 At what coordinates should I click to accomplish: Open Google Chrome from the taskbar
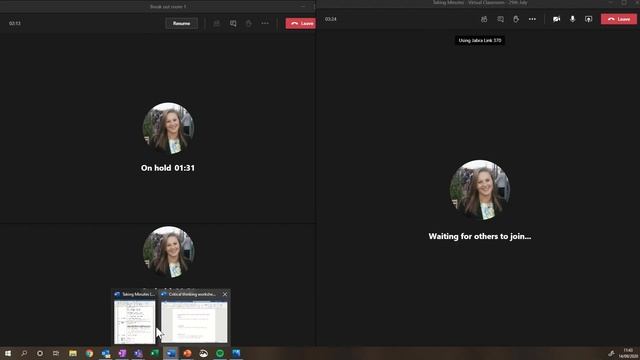89,353
